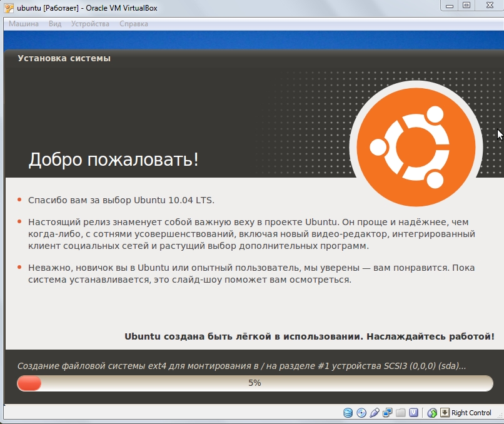Click the Добро пожаловать! heading
This screenshot has height=424, width=504.
point(113,159)
